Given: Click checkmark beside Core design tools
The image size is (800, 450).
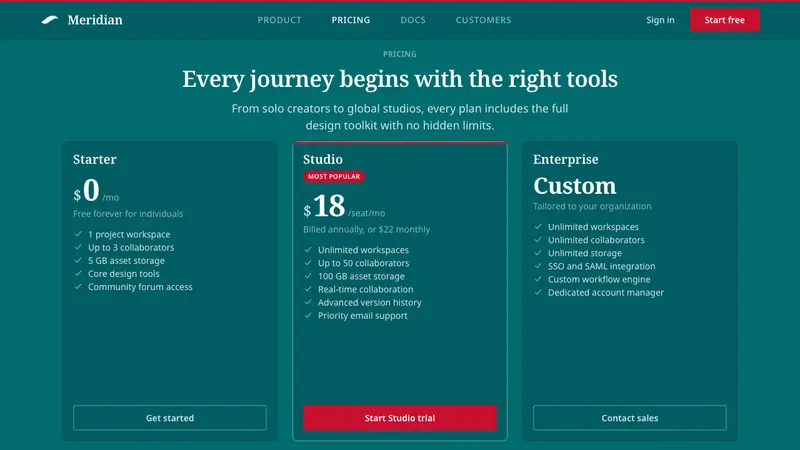Looking at the screenshot, I should coord(78,273).
